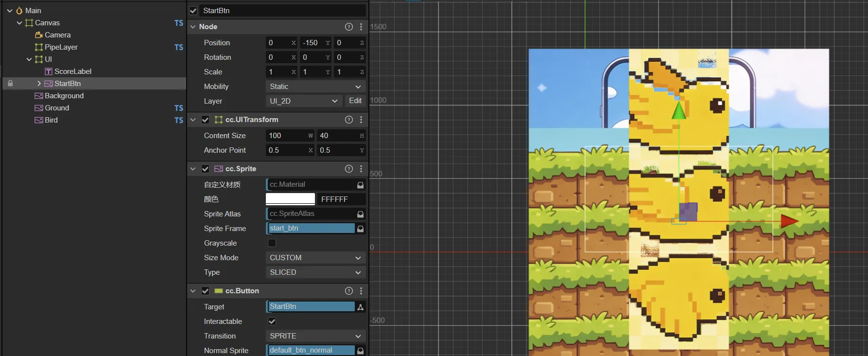The width and height of the screenshot is (868, 356).
Task: Collapse the cc.Sprite section
Action: coord(193,169)
